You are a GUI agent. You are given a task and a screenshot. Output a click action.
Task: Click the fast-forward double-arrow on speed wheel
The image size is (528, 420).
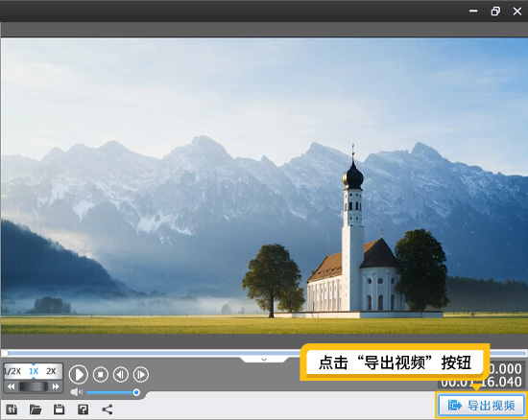[x=56, y=386]
